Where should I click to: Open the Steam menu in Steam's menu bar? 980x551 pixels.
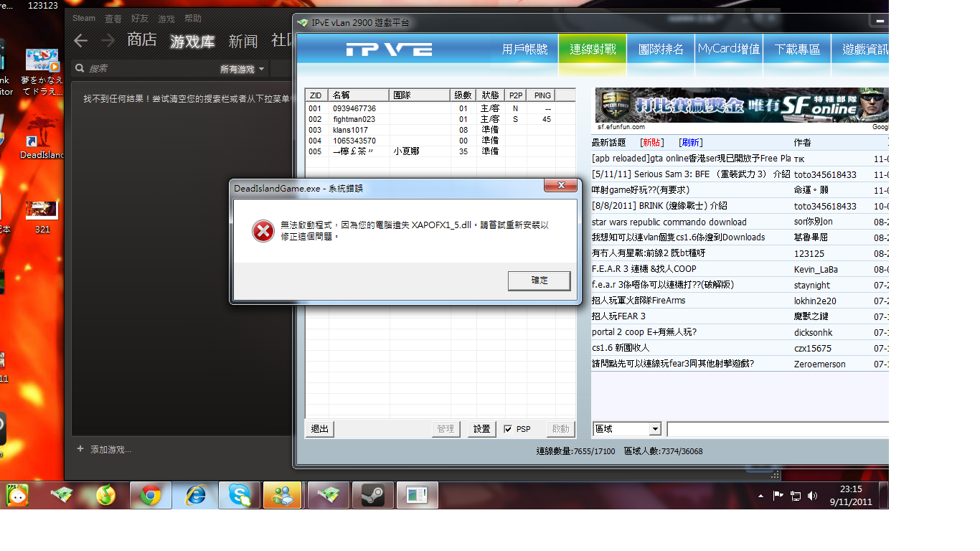tap(84, 19)
